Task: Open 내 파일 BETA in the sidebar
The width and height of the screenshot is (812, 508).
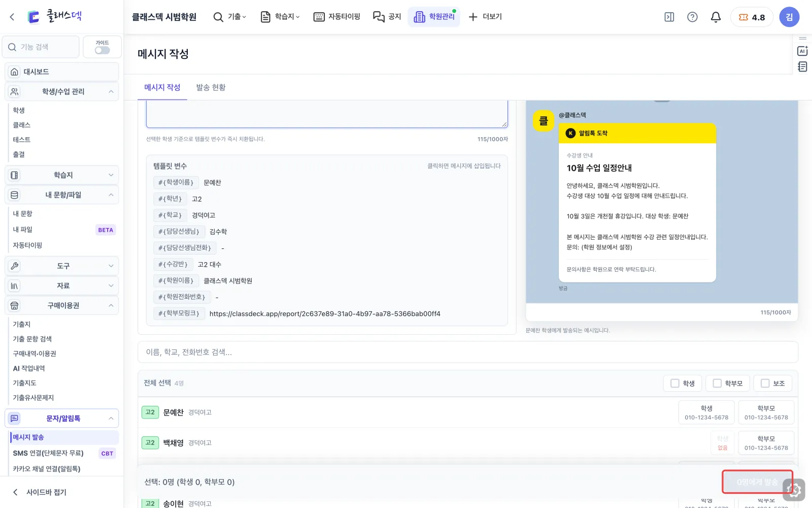Action: [x=64, y=230]
